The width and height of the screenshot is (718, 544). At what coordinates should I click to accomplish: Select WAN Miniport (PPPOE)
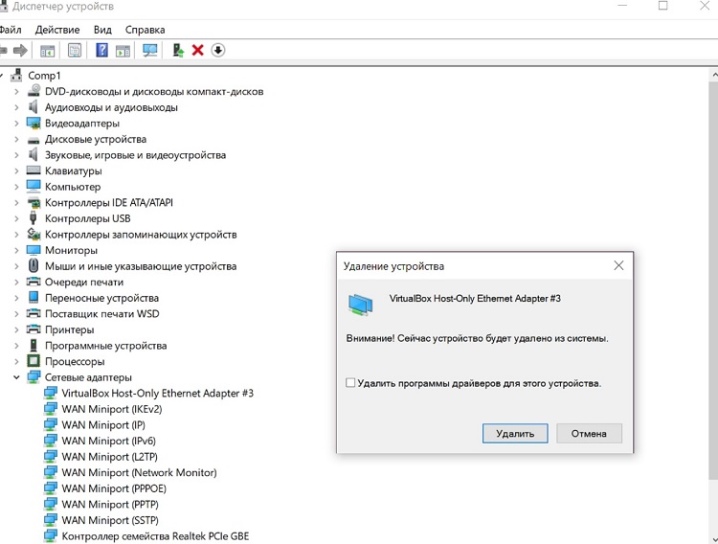114,488
